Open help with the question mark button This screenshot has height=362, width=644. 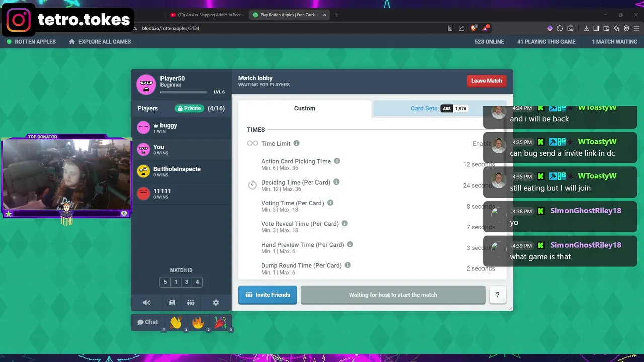498,295
